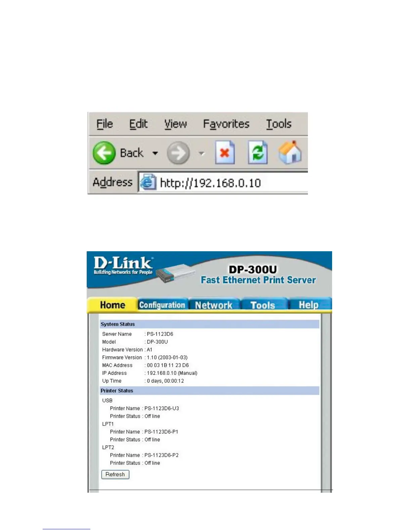Click the Fast Ethernet Print Server heading
The height and width of the screenshot is (532, 411).
[x=258, y=280]
